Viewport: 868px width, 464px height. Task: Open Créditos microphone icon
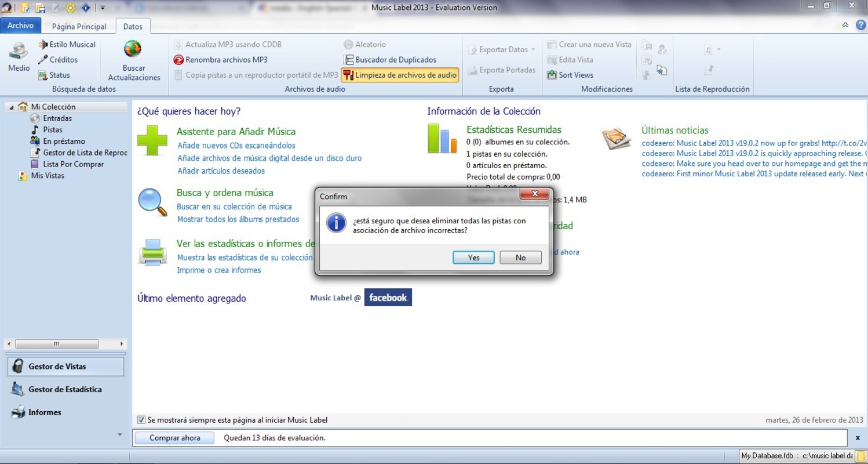point(43,60)
